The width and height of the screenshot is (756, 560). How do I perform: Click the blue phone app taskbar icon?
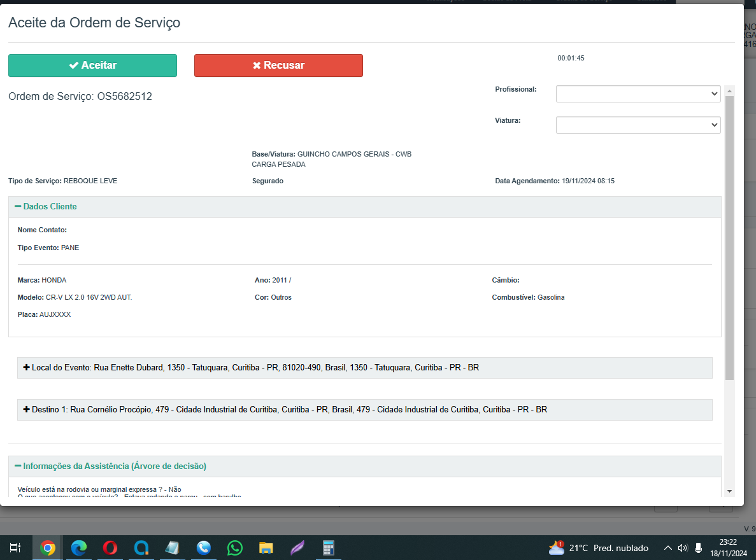(x=204, y=548)
